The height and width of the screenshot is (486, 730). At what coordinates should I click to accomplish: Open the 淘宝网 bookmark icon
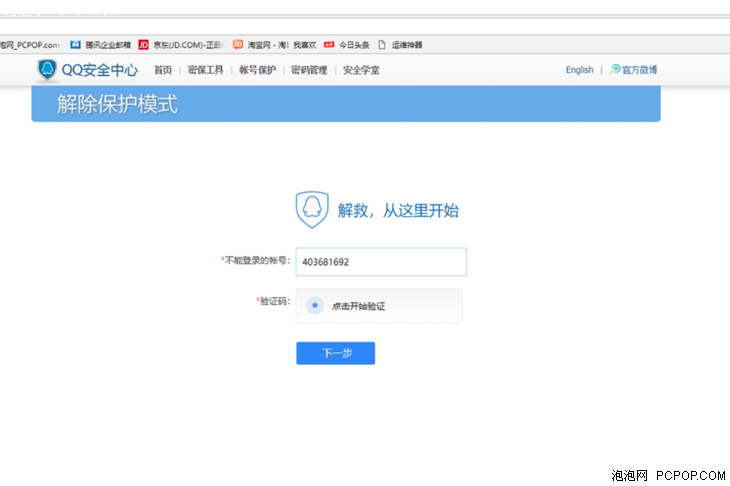tap(238, 45)
